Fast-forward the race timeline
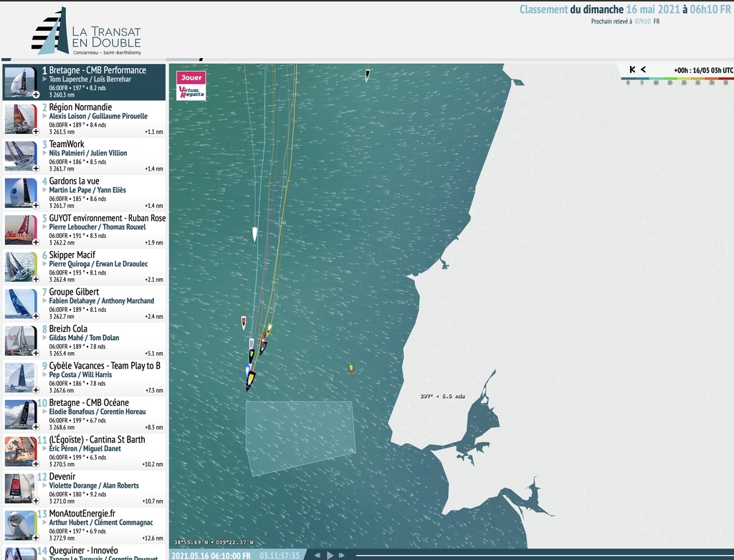 [x=342, y=555]
